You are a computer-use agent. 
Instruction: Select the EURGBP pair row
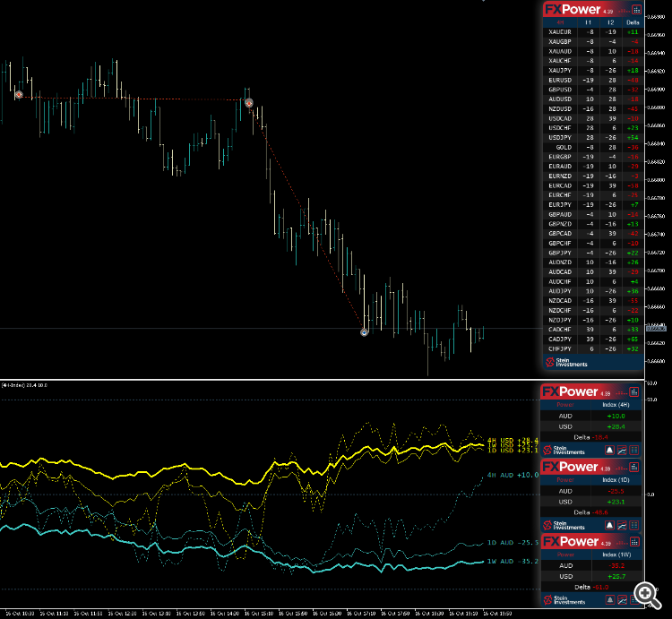(593, 157)
